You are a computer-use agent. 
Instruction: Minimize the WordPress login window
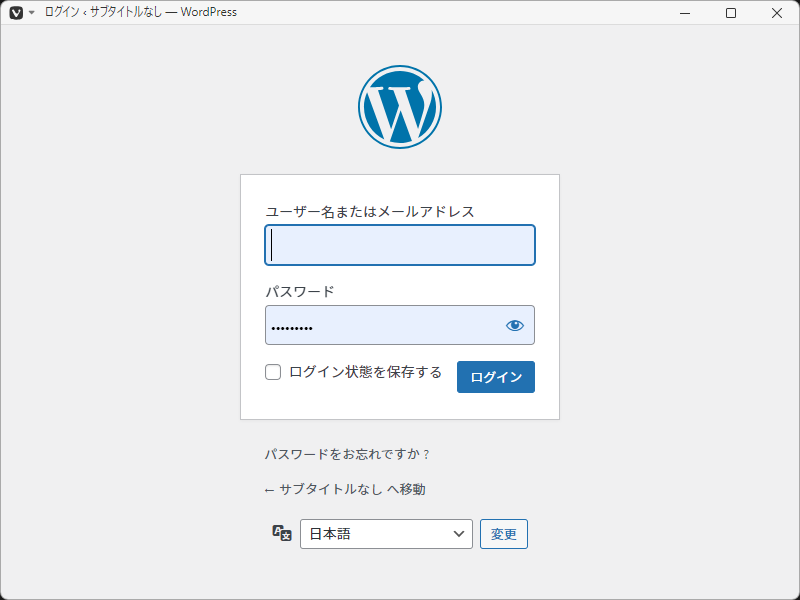pos(685,13)
